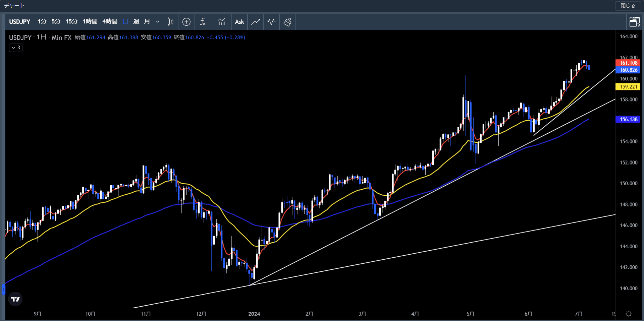Click the Min FX label in legend
This screenshot has height=321, width=644.
coord(61,38)
